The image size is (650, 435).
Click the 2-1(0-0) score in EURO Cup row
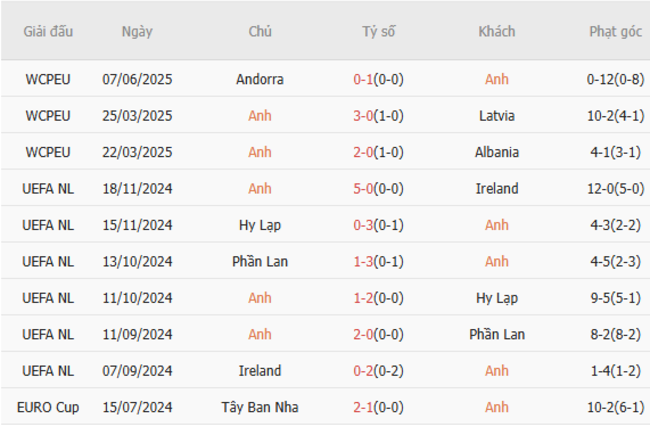tap(378, 408)
